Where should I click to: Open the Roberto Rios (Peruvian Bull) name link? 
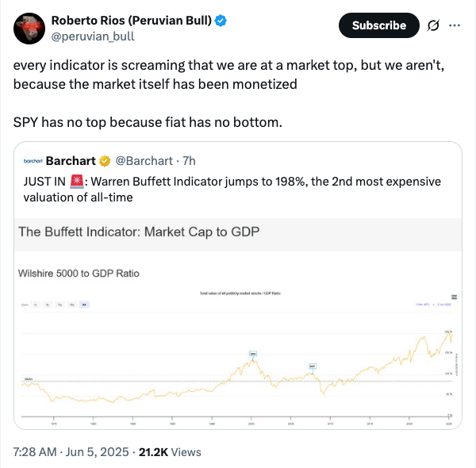(131, 21)
